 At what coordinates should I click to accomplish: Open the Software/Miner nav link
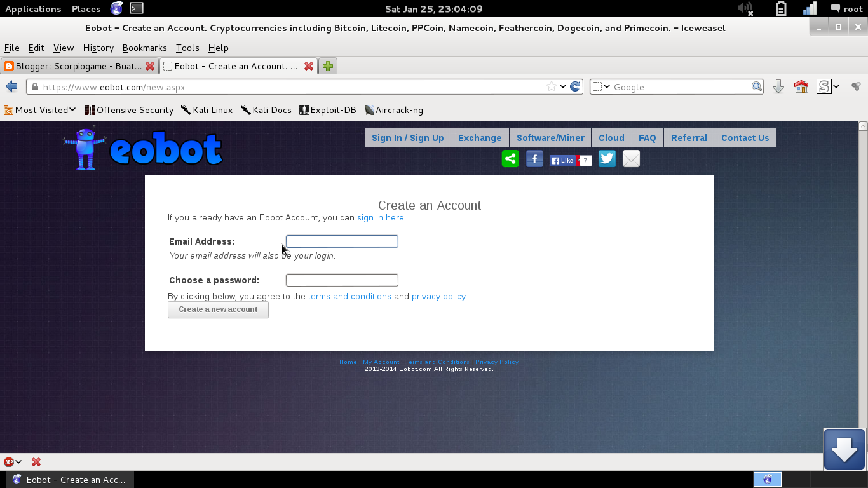550,138
